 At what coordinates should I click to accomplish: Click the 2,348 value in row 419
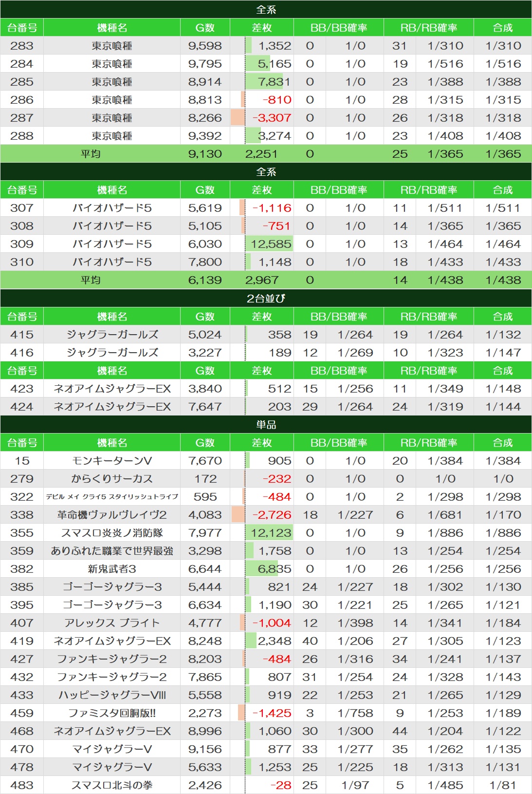point(275,641)
